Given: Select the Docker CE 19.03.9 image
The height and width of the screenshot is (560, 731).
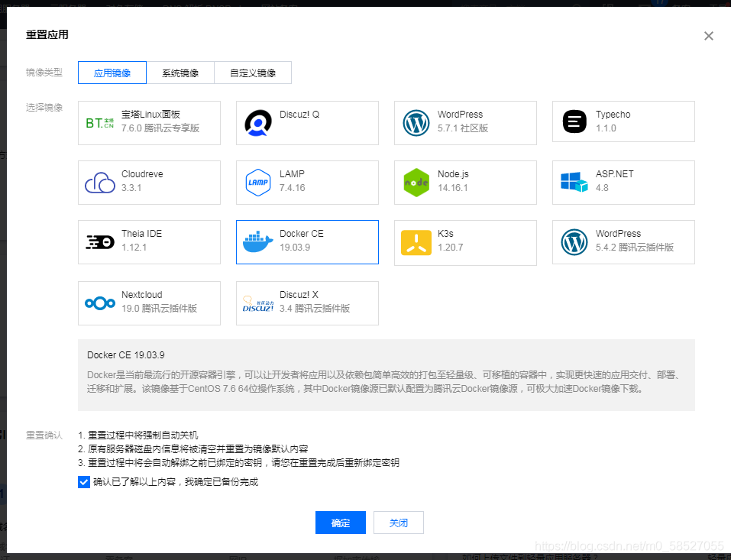Looking at the screenshot, I should tap(307, 241).
